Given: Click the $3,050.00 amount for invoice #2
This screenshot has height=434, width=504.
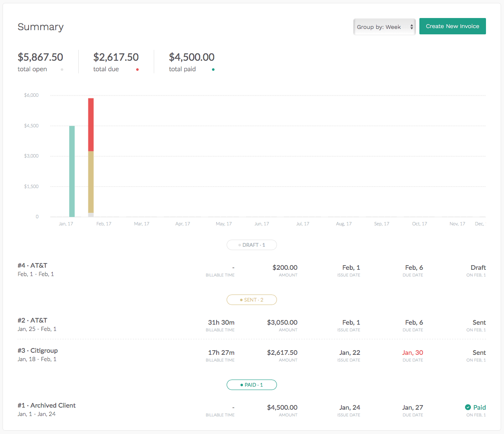Looking at the screenshot, I should pyautogui.click(x=282, y=323).
